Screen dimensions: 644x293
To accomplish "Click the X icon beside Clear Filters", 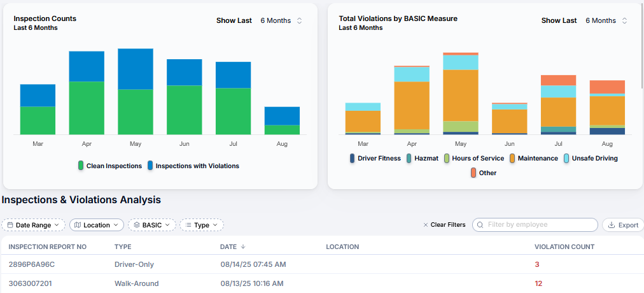I will click(426, 225).
